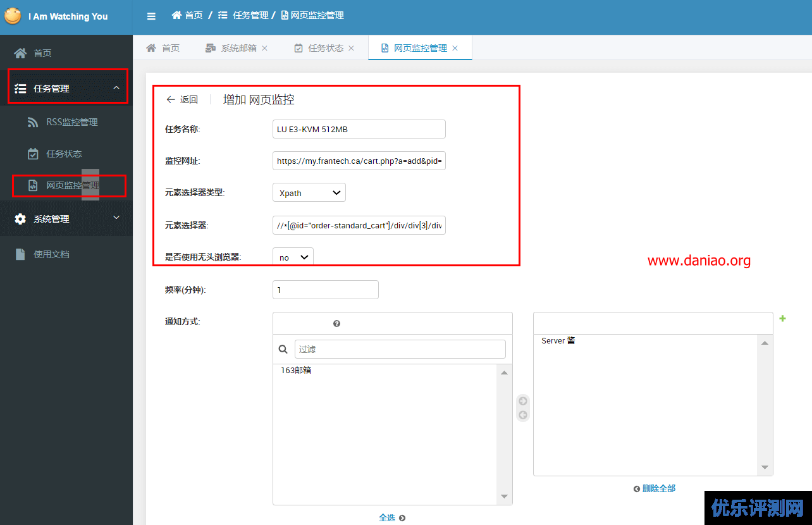Open the 是否使用无头浏览器 dropdown

(293, 257)
